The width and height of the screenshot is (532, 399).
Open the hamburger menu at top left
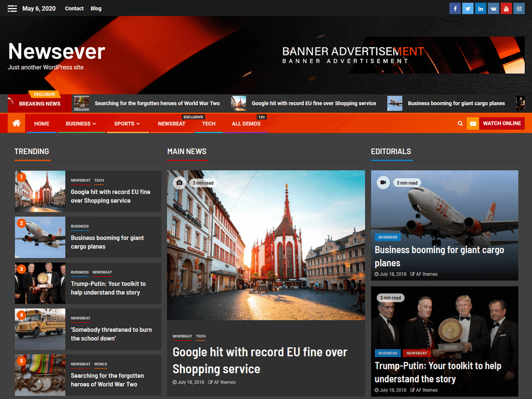coord(12,8)
